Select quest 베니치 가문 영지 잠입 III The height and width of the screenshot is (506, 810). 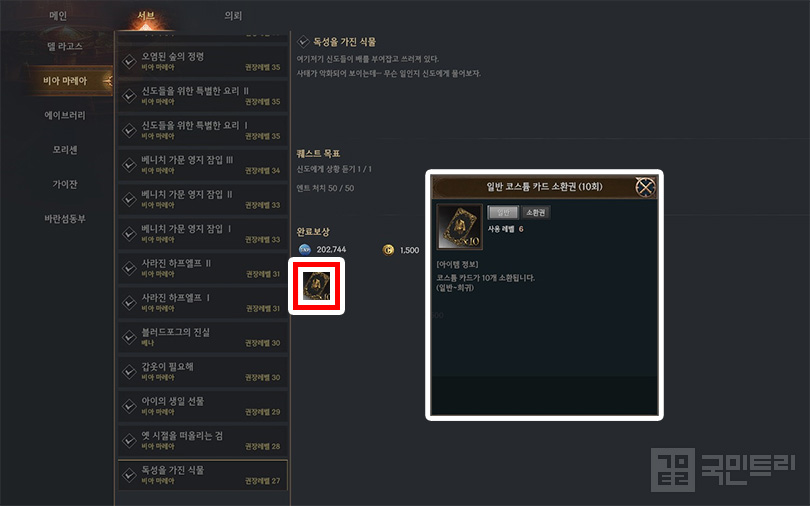coord(203,165)
